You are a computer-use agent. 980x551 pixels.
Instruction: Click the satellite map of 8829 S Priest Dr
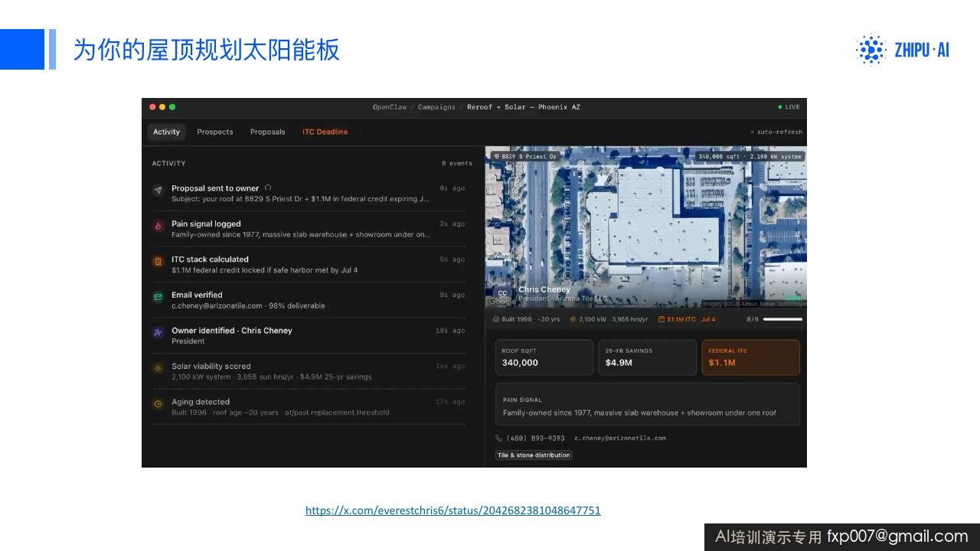646,227
